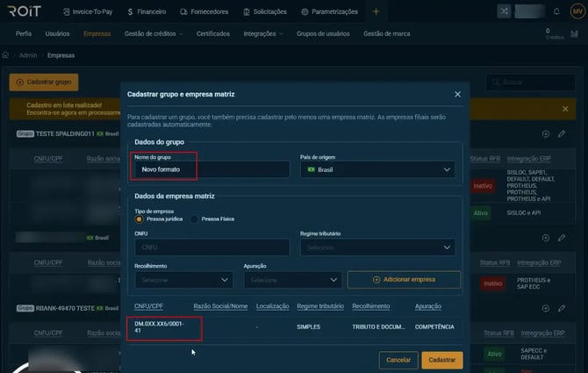588x373 pixels.
Task: Click the plus icon after Parametrizações
Action: tap(376, 12)
